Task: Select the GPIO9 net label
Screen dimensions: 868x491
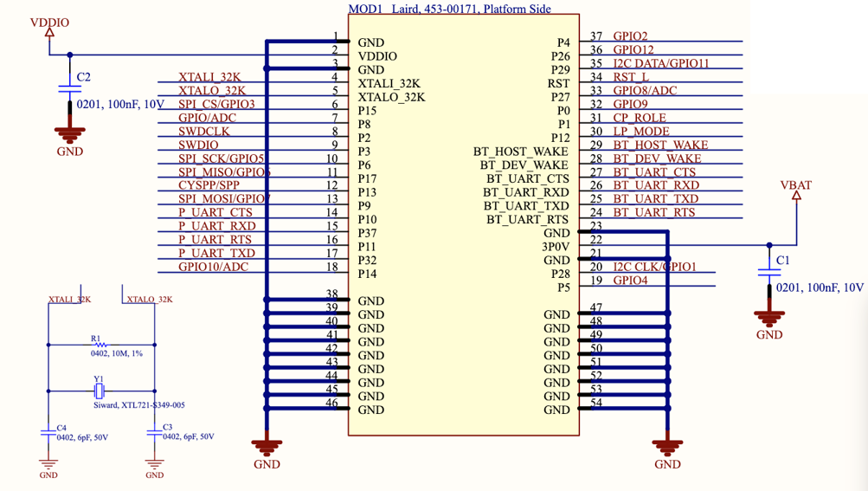Action: pos(630,104)
